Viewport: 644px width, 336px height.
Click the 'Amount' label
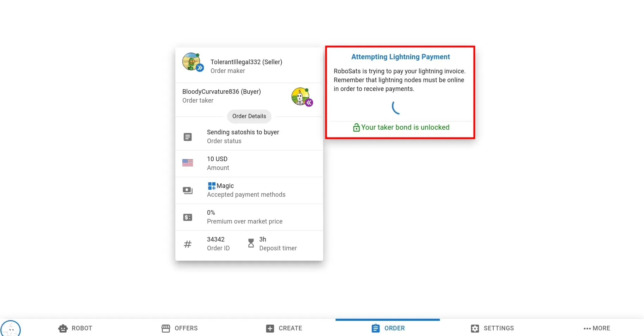218,168
